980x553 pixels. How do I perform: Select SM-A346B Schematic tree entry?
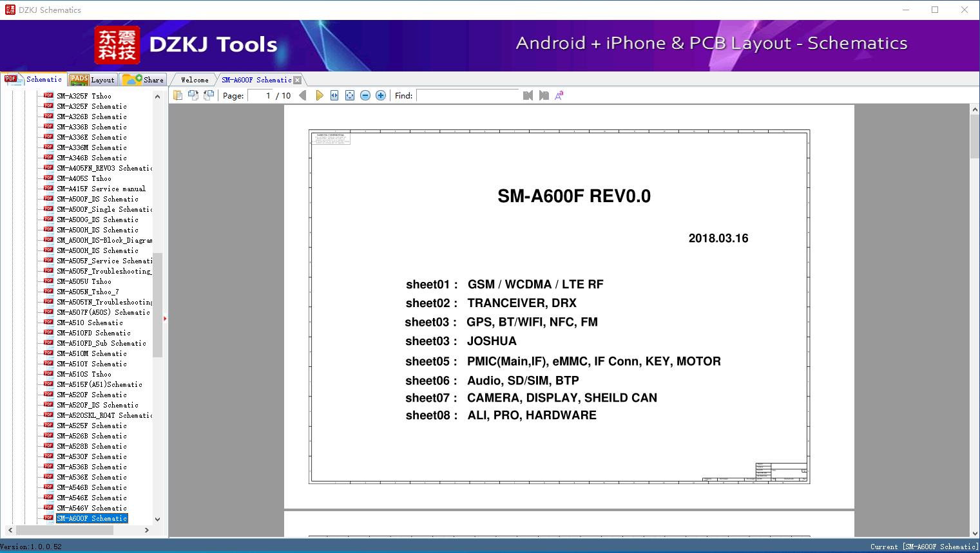click(91, 158)
